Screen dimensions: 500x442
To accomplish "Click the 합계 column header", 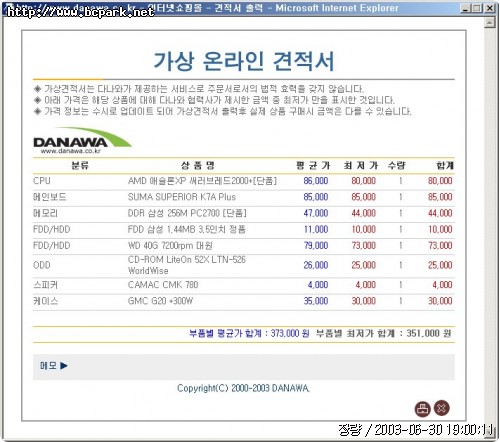I will 445,165.
